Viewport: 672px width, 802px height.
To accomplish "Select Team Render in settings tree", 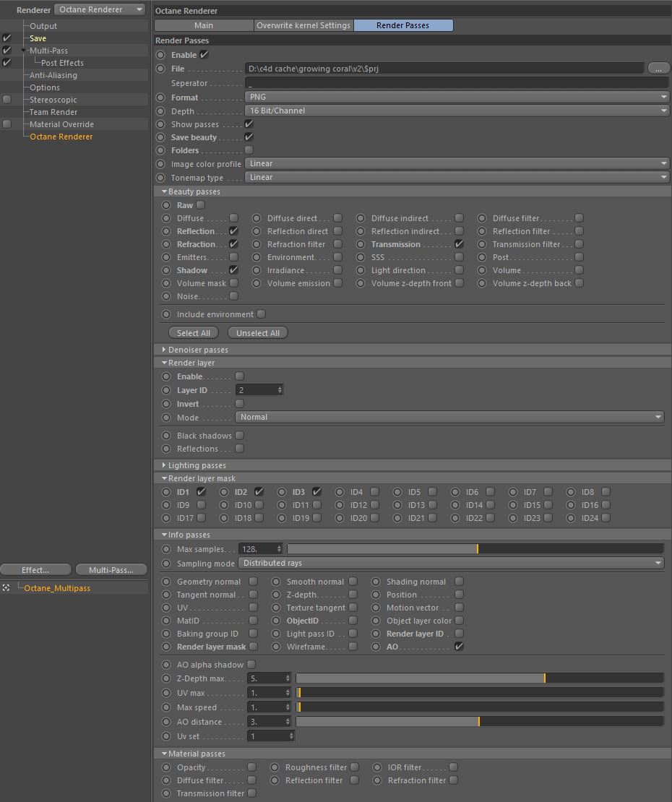I will pyautogui.click(x=53, y=112).
